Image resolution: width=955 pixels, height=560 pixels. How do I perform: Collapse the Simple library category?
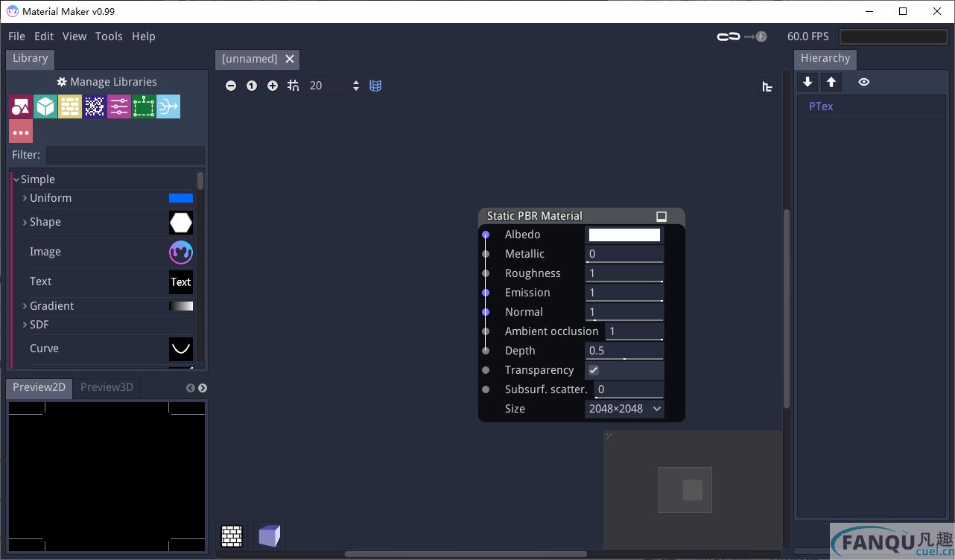16,179
